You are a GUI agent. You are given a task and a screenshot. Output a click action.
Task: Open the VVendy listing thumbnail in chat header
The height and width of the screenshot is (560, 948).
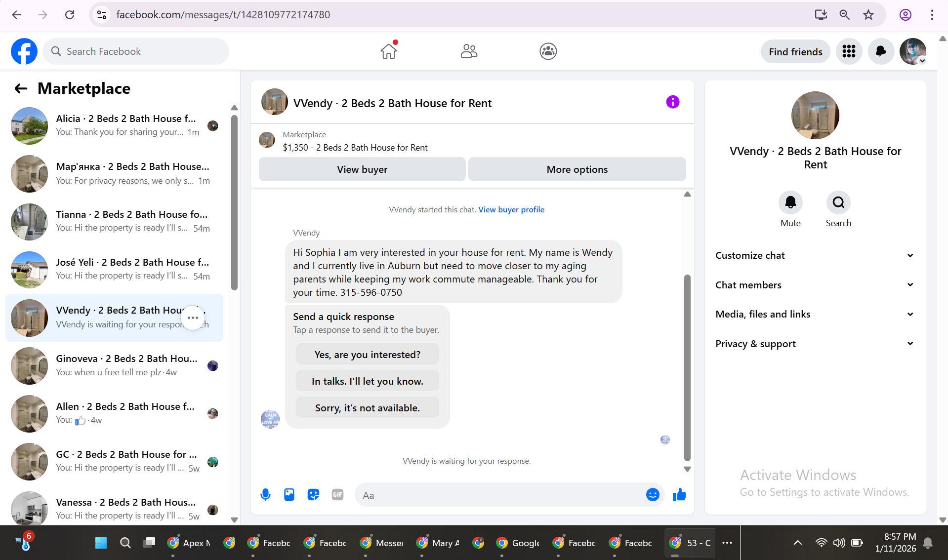coord(274,102)
